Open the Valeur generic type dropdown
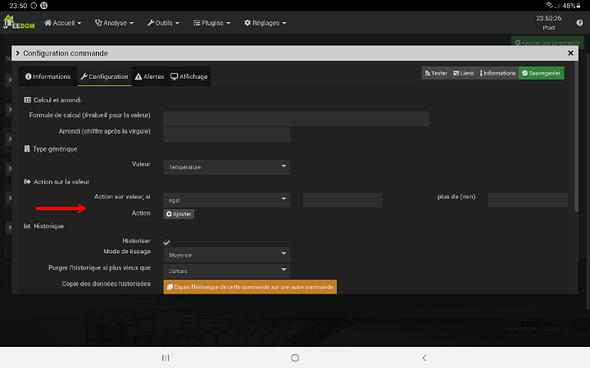590x368 pixels. [x=227, y=167]
